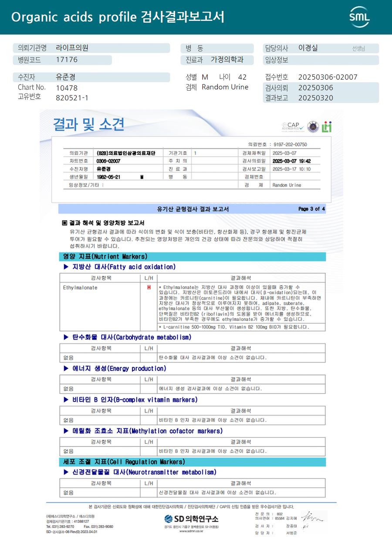
Task: Click the title Organic acids profile 검사결과보고서
Action: coord(118,17)
